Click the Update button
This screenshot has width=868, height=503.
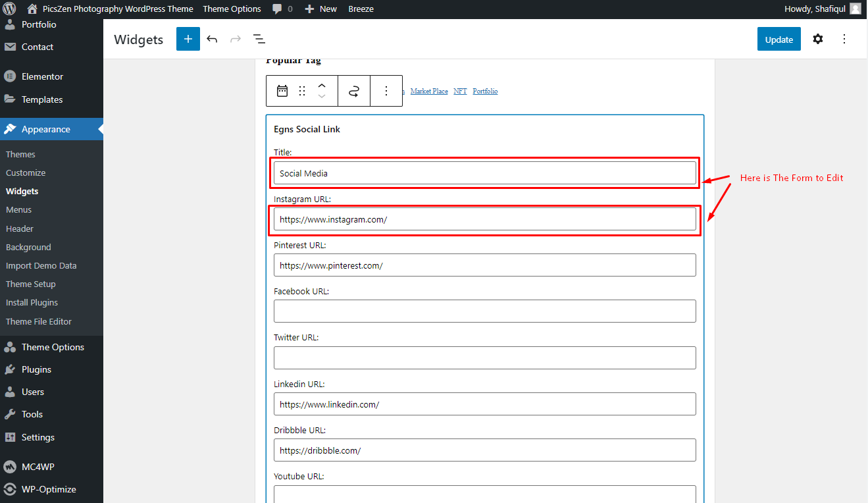point(779,40)
